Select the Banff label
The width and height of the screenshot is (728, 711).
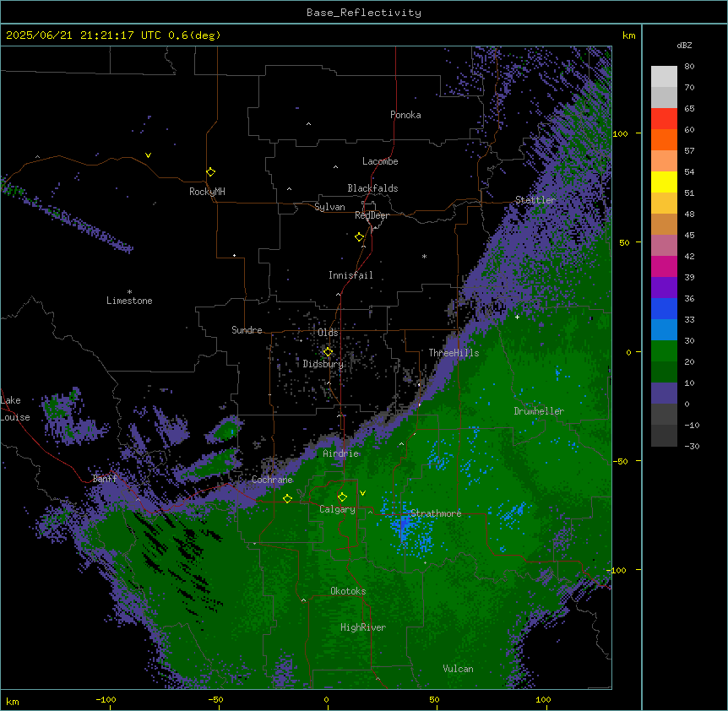(105, 479)
